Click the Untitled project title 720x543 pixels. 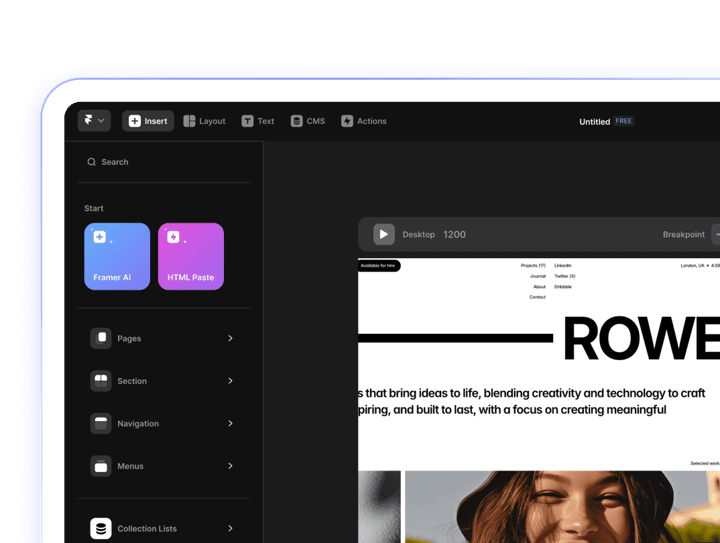[x=594, y=122]
